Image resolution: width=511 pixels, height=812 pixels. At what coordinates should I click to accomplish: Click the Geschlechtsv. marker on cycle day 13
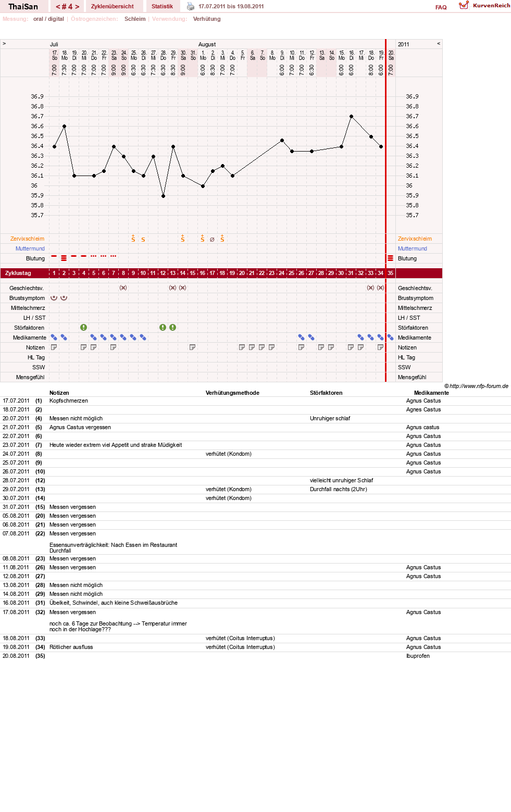173,288
